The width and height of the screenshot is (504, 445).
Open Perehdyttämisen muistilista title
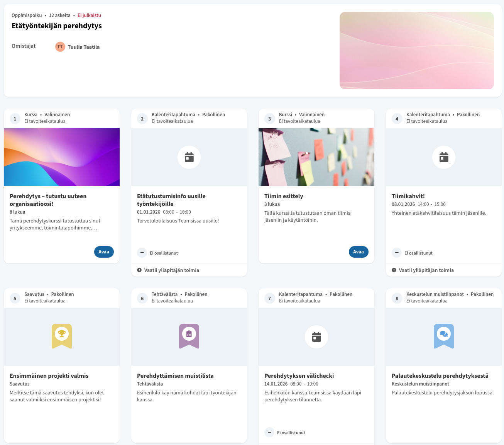[x=175, y=376]
